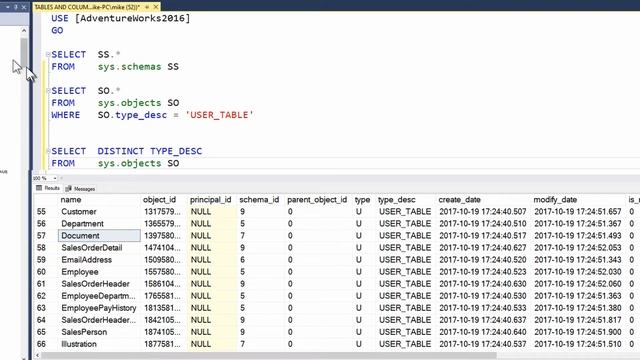Viewport: 640px width, 360px height.
Task: Open the left panel window position dropdown
Action: tap(8, 7)
